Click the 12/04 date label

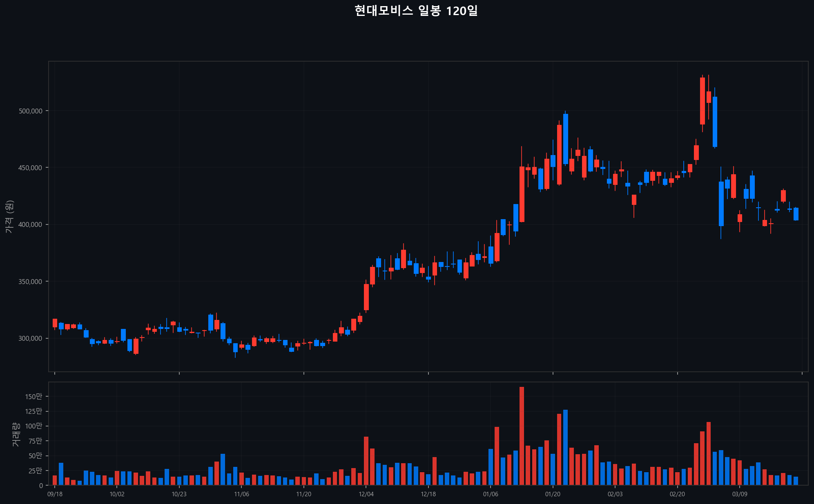pos(366,494)
